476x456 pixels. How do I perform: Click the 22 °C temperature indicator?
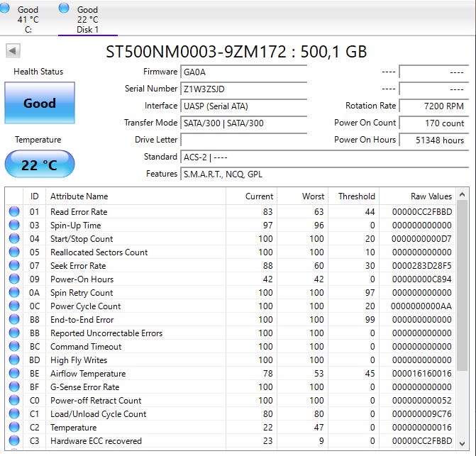(39, 165)
